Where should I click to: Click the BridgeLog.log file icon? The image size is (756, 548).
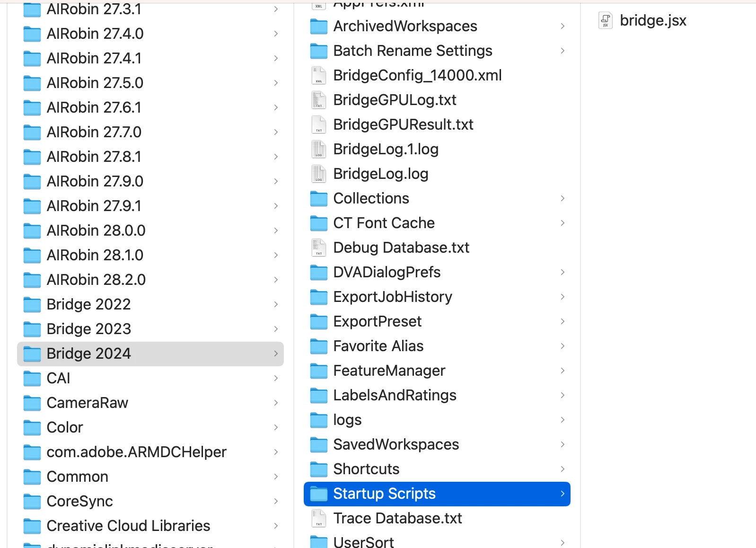[318, 174]
